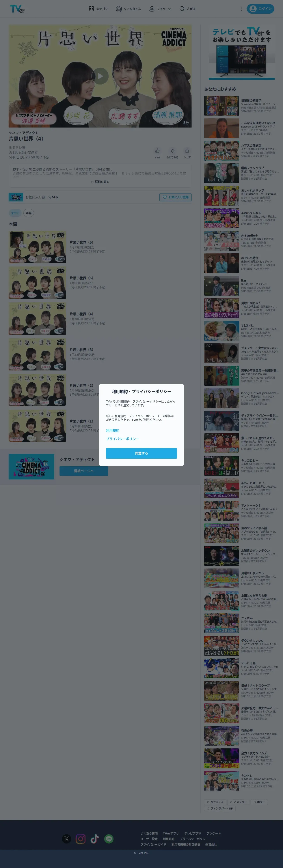Open recommended 見取り図じゃん
The height and width of the screenshot is (868, 283).
coord(242,308)
